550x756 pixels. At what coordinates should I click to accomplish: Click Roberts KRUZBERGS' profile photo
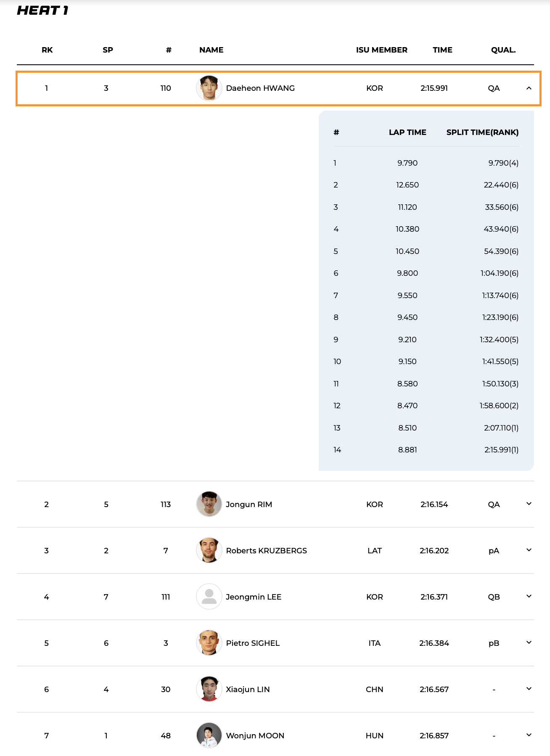pyautogui.click(x=209, y=550)
